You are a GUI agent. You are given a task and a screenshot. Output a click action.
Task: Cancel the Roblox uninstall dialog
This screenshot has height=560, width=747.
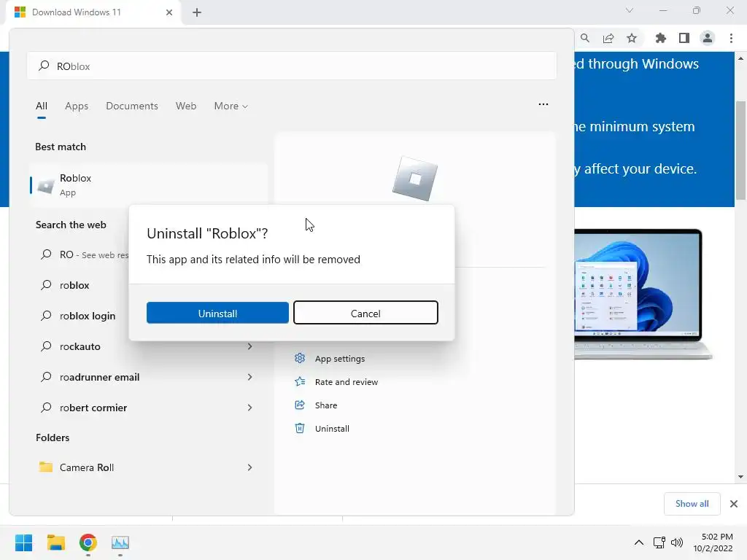[x=365, y=313]
